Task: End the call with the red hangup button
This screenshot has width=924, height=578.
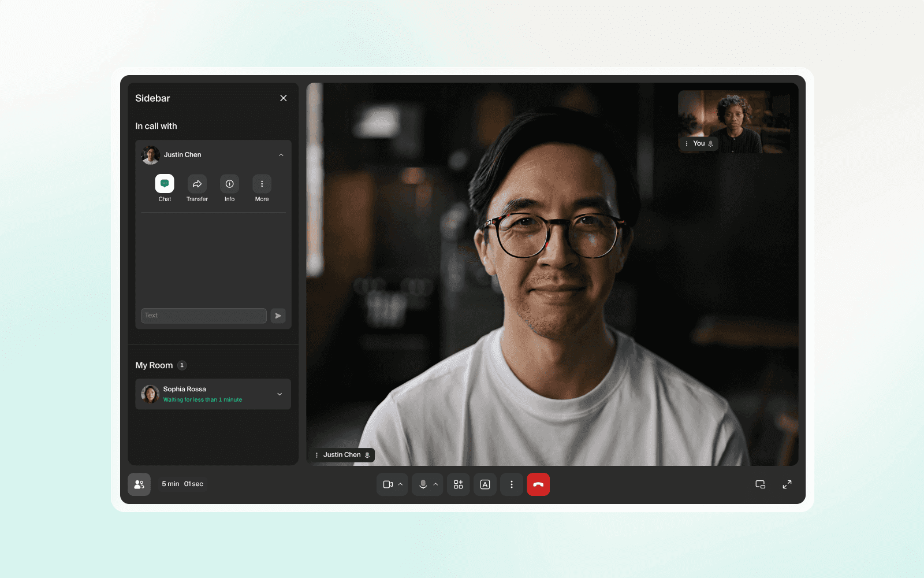Action: [x=538, y=484]
